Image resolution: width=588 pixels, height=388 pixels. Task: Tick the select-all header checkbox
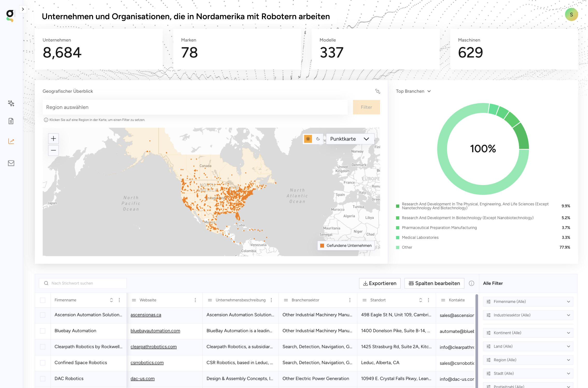(x=43, y=300)
